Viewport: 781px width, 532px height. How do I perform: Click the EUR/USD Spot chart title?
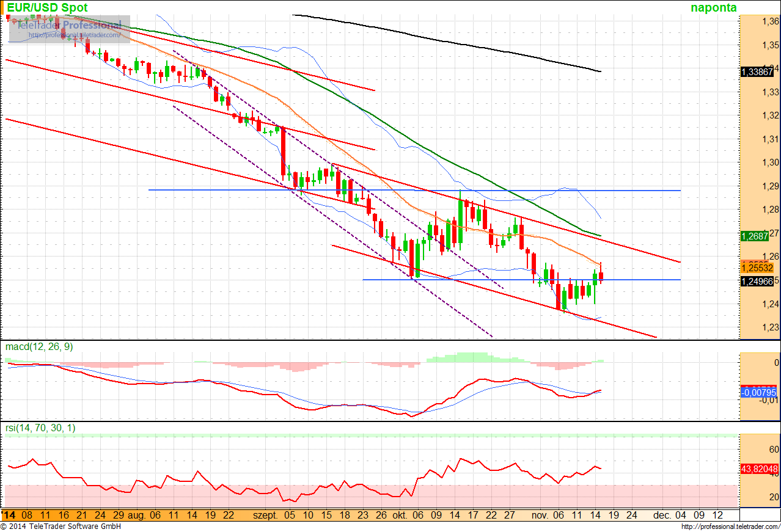coord(47,8)
